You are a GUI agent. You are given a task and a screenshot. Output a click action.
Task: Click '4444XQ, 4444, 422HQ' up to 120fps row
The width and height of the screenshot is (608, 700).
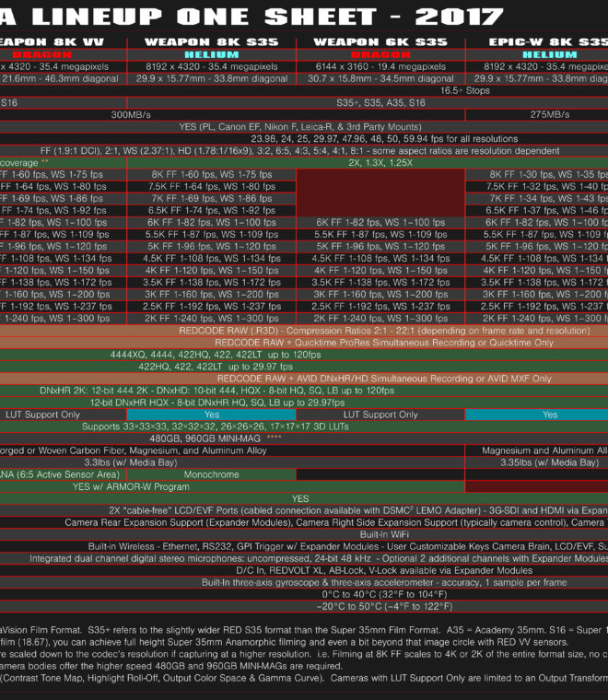tap(304, 355)
